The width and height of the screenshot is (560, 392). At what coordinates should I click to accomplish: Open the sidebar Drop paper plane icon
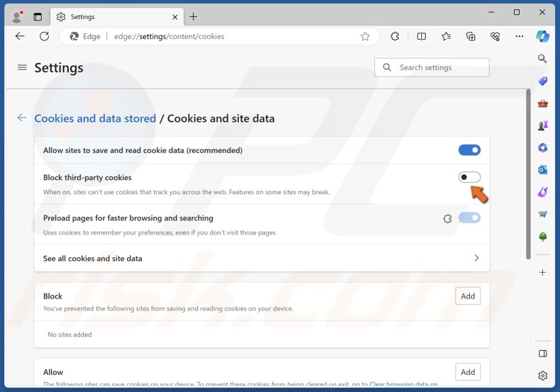tap(542, 214)
